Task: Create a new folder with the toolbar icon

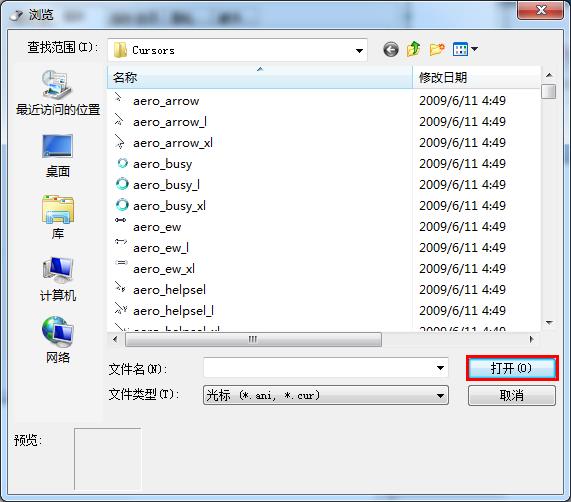Action: click(x=437, y=49)
